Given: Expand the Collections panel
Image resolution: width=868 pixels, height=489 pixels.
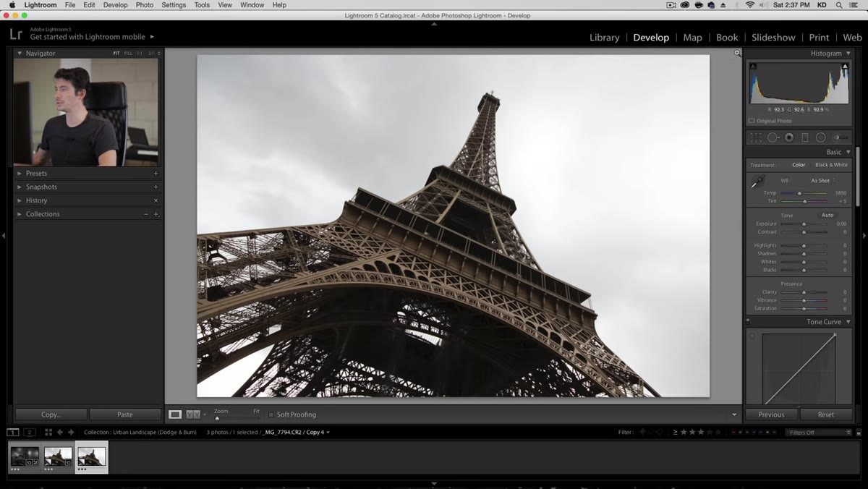Looking at the screenshot, I should click(20, 214).
